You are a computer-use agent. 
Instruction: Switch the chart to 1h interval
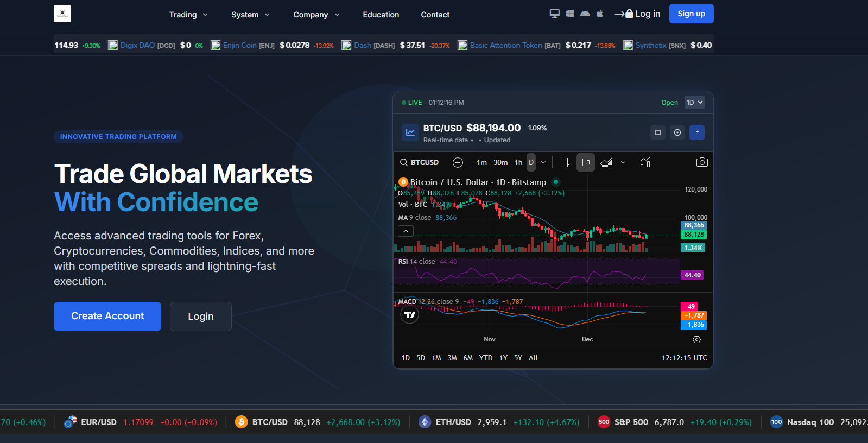pos(518,162)
